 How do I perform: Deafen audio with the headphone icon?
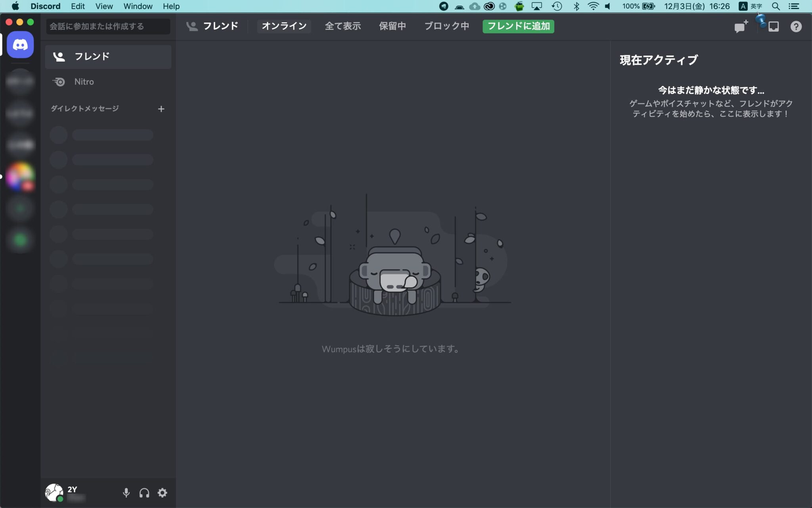pos(144,493)
